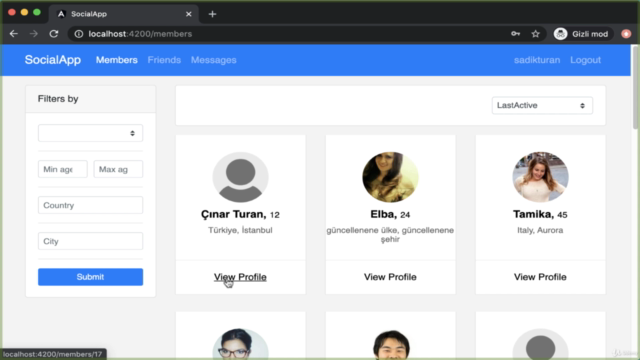Click the default avatar in bottom row

pos(540,344)
